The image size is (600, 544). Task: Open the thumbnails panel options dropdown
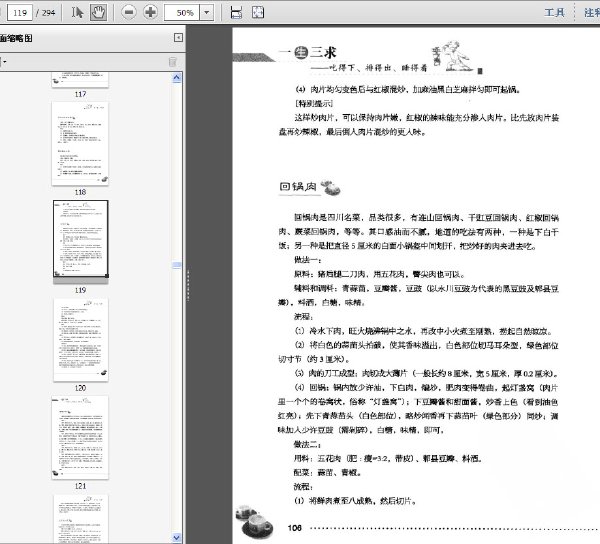3,62
